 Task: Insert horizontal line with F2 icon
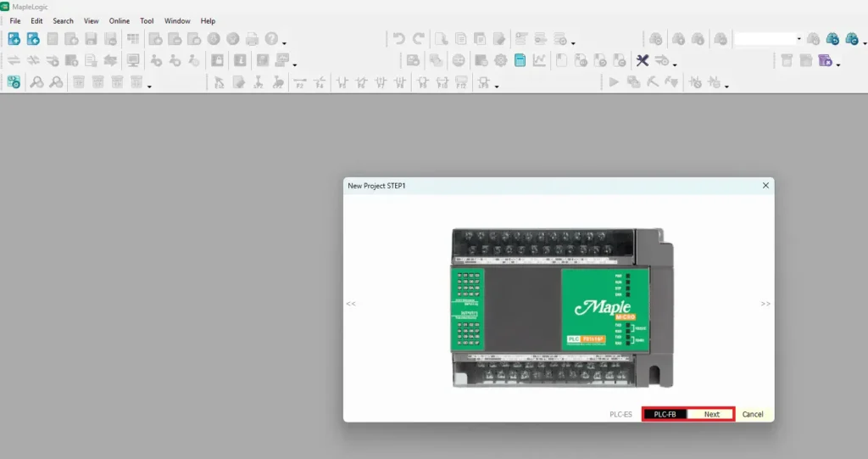(300, 83)
